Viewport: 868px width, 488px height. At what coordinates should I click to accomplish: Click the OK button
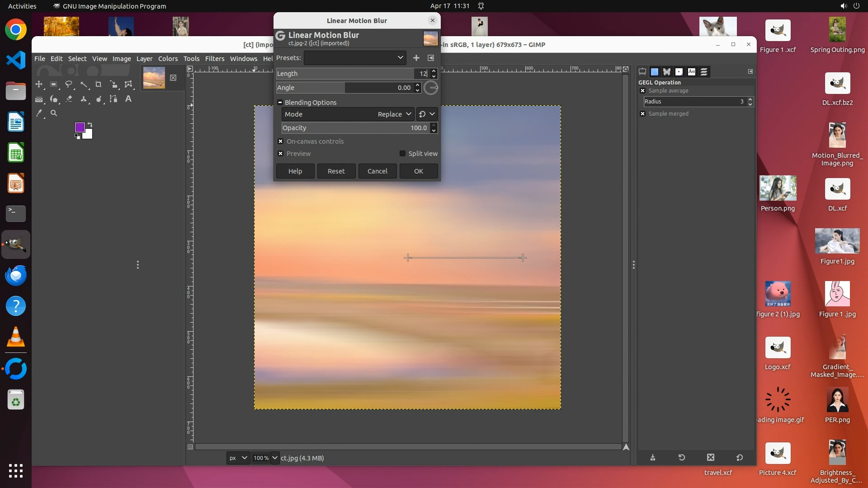click(418, 171)
